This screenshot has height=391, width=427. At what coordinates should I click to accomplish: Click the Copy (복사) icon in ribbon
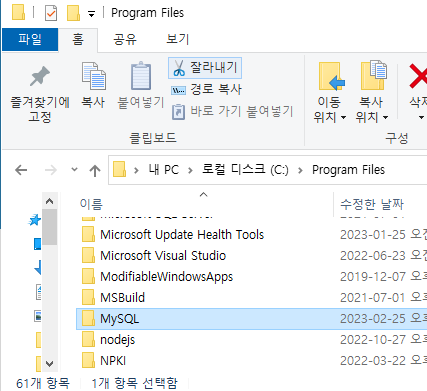pyautogui.click(x=94, y=76)
